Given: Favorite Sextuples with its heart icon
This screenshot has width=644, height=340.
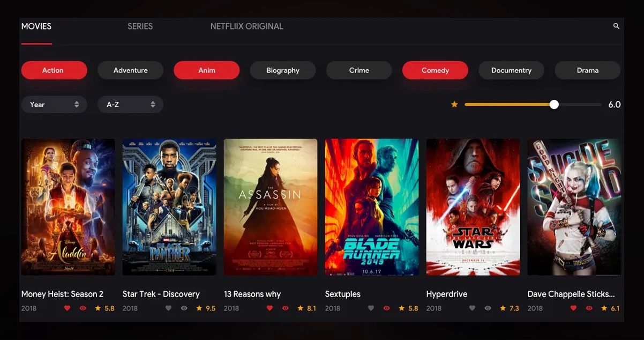Looking at the screenshot, I should click(371, 308).
